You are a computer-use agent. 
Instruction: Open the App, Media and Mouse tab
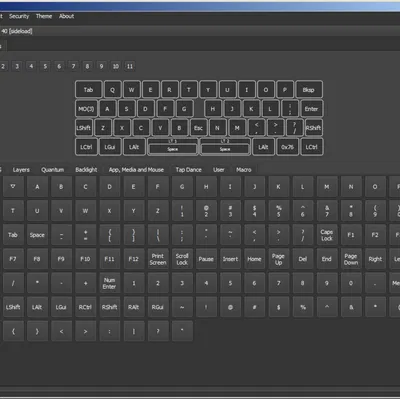(136, 170)
